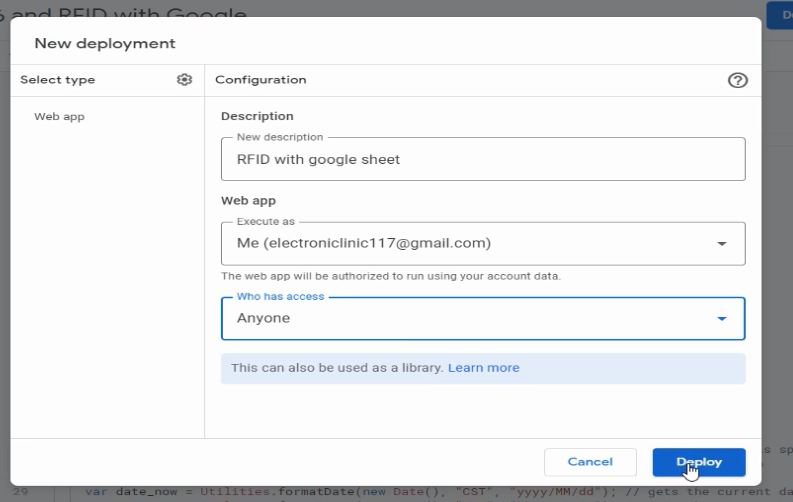Click the Description section label

[x=257, y=116]
